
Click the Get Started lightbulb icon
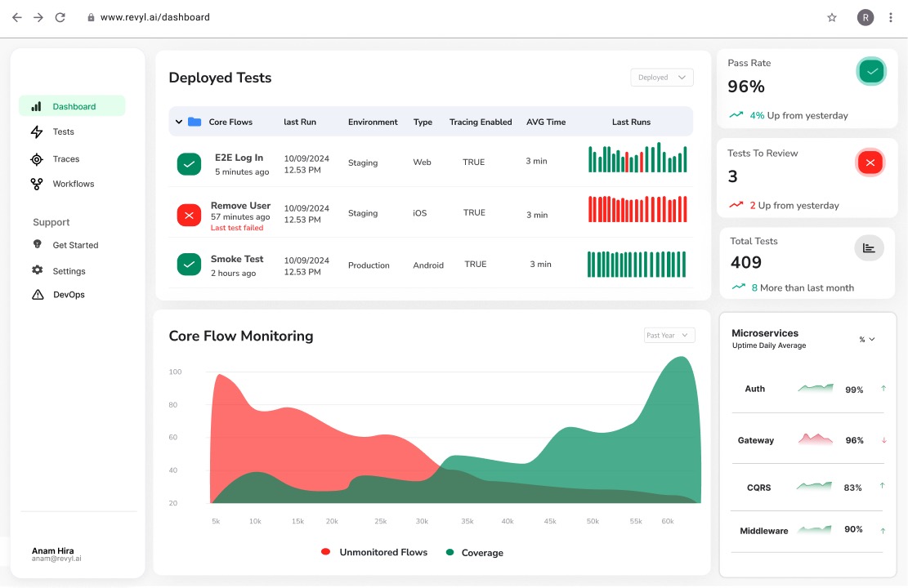pos(37,244)
